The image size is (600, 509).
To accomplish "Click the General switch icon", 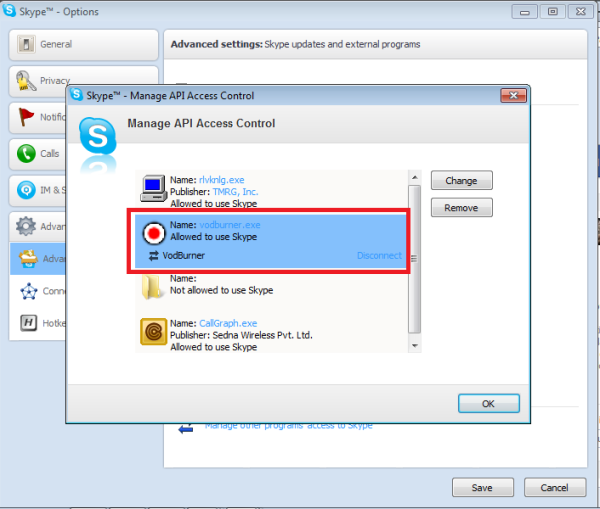I will coord(26,44).
